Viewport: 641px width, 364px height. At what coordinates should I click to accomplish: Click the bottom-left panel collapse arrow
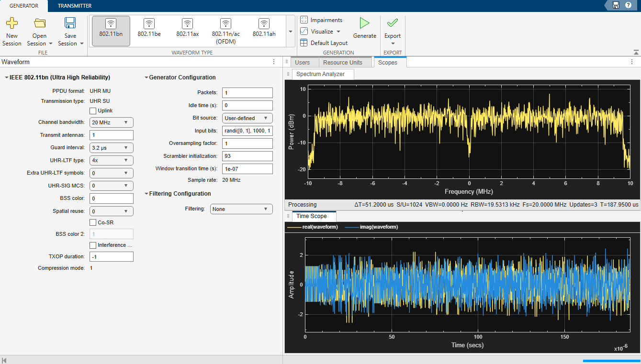5,360
